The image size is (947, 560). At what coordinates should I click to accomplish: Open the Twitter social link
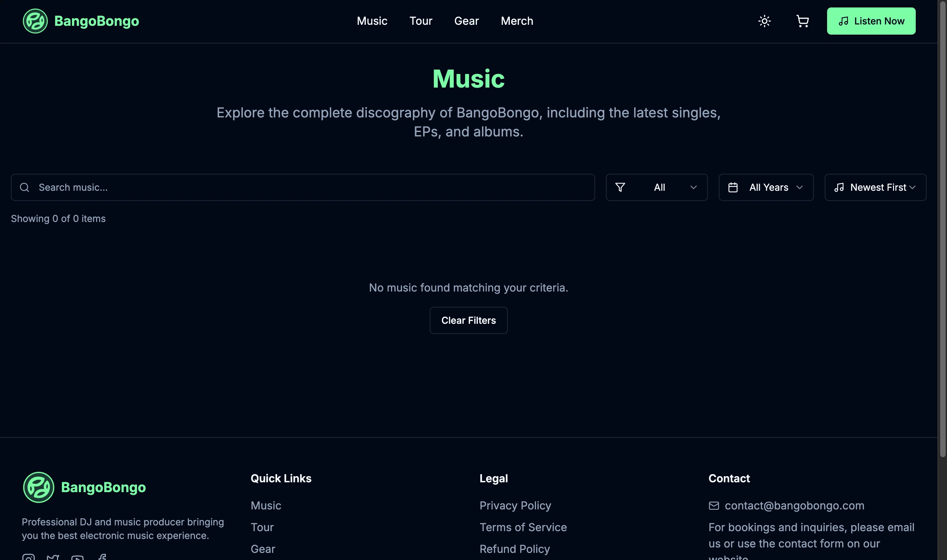pyautogui.click(x=53, y=557)
